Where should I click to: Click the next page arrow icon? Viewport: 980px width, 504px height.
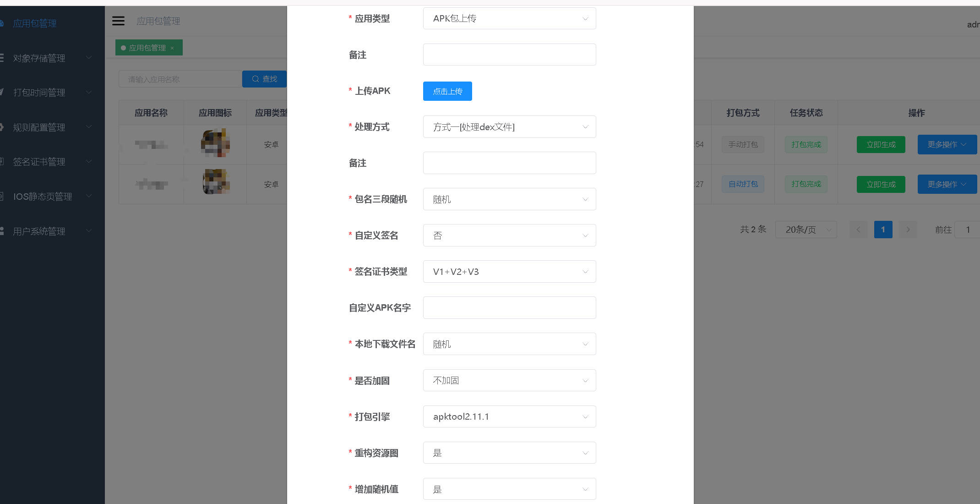tap(908, 230)
